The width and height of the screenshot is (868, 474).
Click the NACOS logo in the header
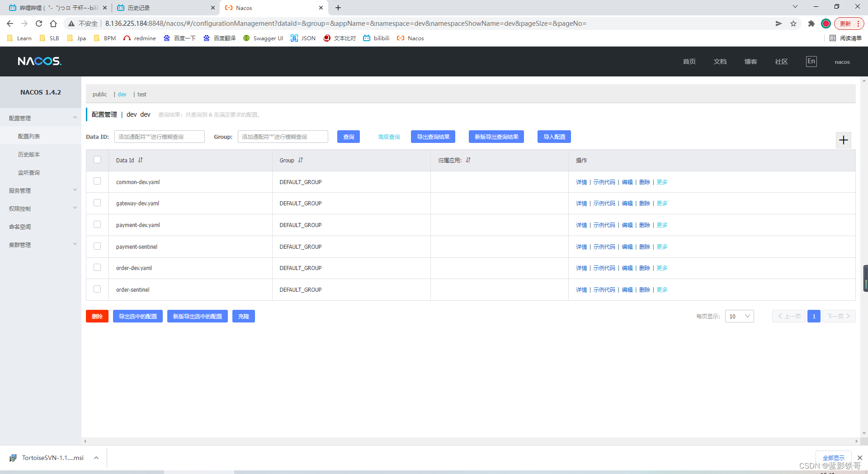pos(40,61)
